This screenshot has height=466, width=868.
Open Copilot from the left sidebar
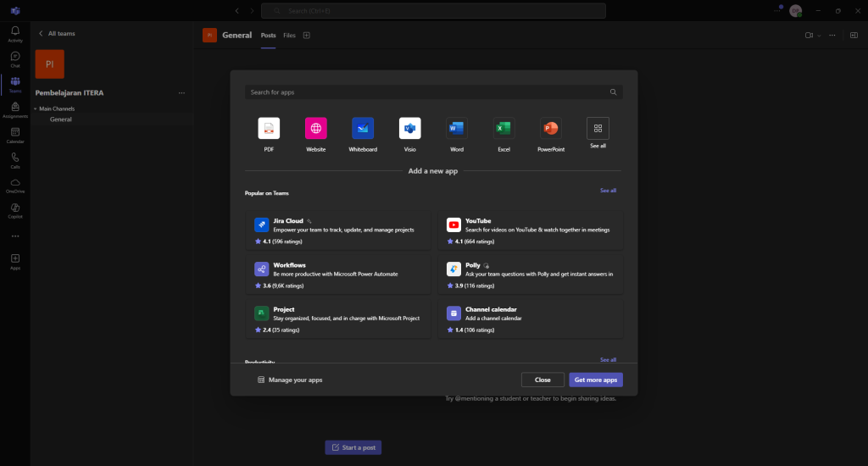tap(15, 210)
